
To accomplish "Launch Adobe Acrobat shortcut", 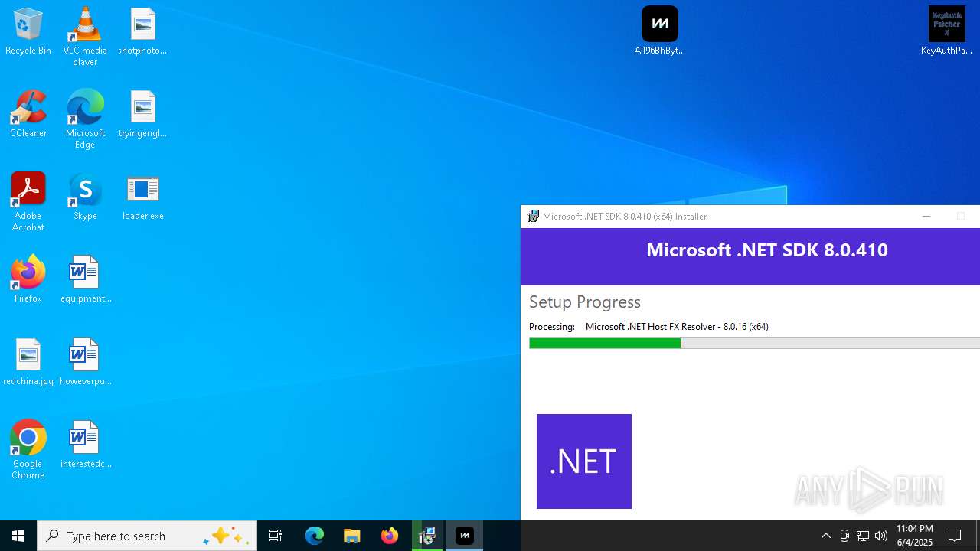I will coord(28,201).
